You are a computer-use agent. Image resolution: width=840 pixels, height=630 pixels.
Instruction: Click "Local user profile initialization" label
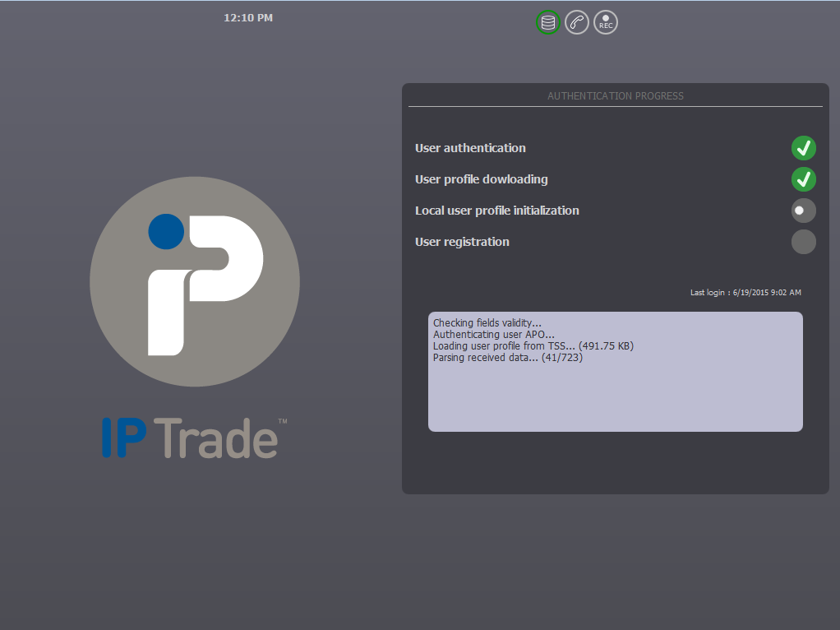pos(497,211)
